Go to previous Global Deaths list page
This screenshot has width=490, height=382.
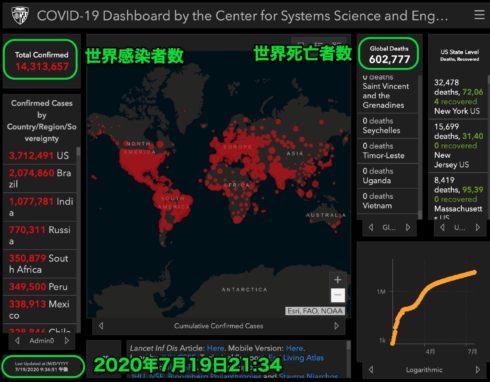(x=371, y=228)
